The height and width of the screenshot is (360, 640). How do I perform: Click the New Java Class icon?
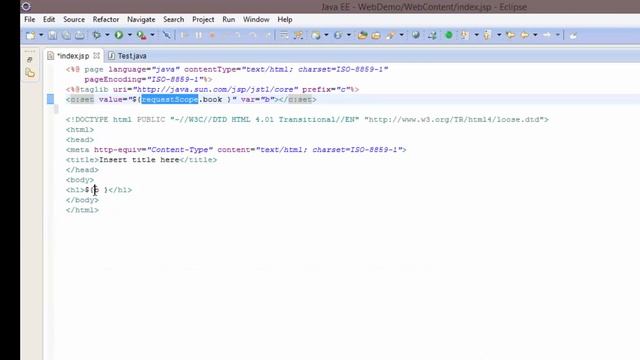pos(338,36)
